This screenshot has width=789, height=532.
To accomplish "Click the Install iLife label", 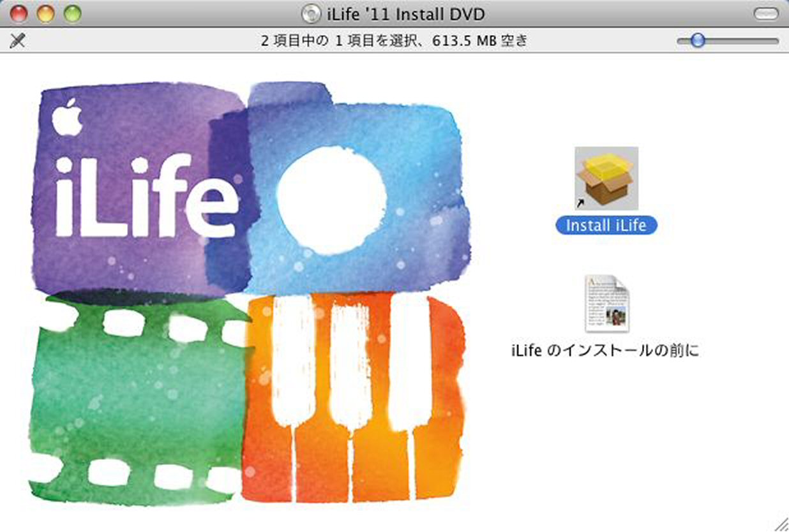I will [x=606, y=225].
